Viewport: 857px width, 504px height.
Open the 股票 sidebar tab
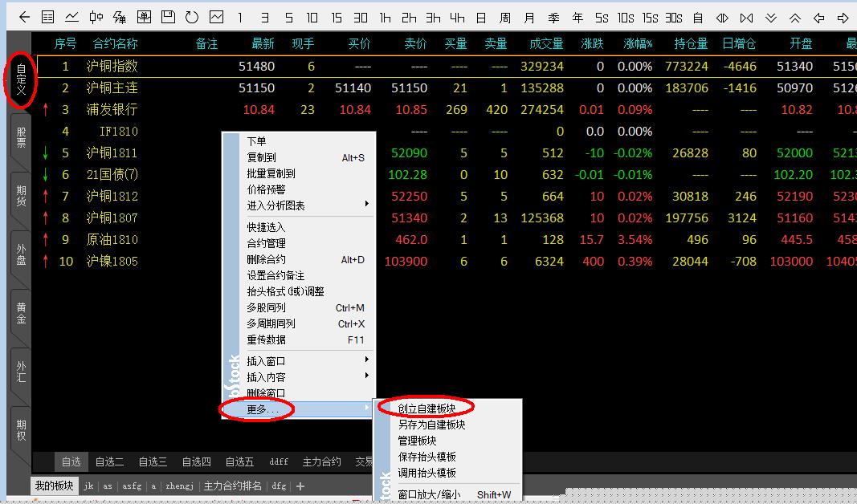[21, 138]
